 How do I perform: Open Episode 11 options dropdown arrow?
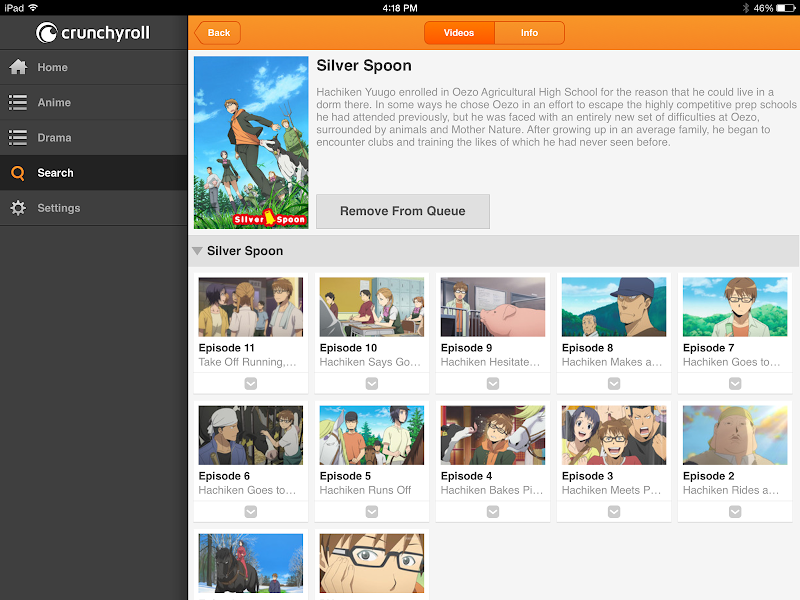[251, 383]
